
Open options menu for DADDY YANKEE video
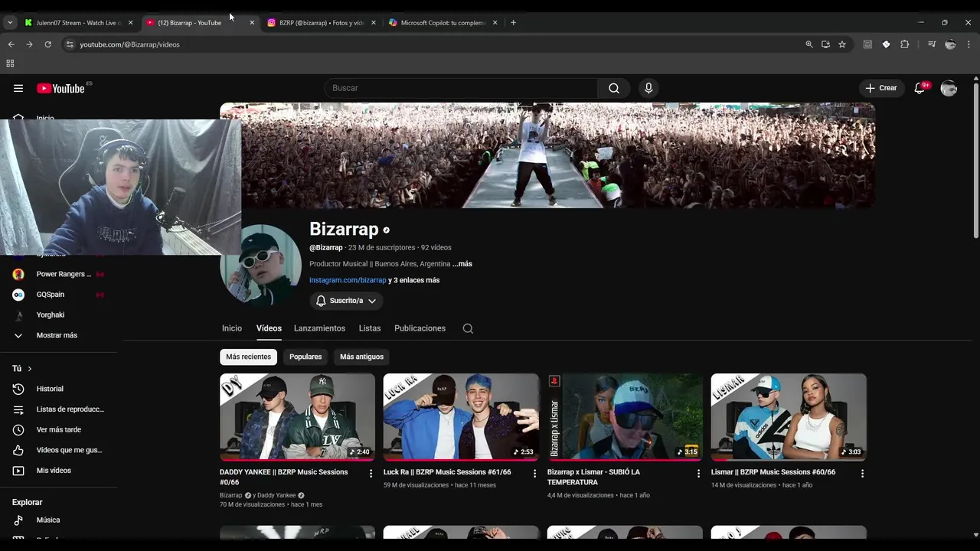pyautogui.click(x=371, y=473)
